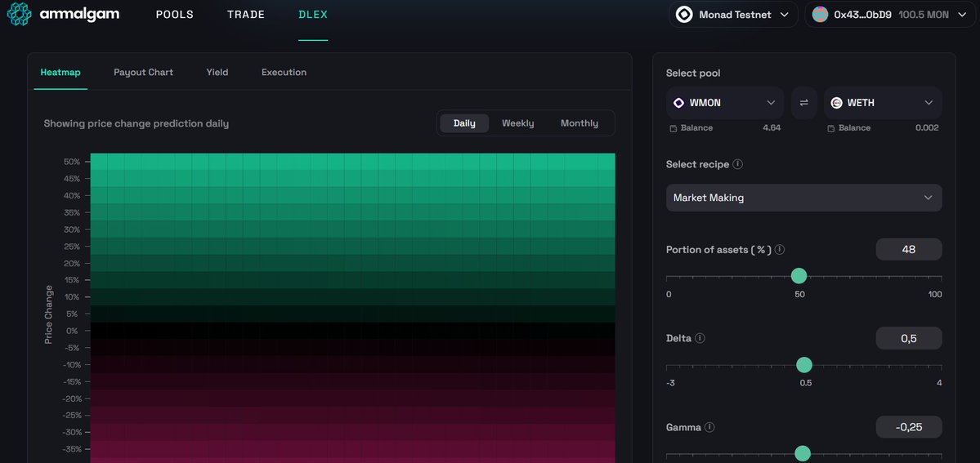Open the Monad Testnet network dropdown
This screenshot has height=463, width=980.
733,15
